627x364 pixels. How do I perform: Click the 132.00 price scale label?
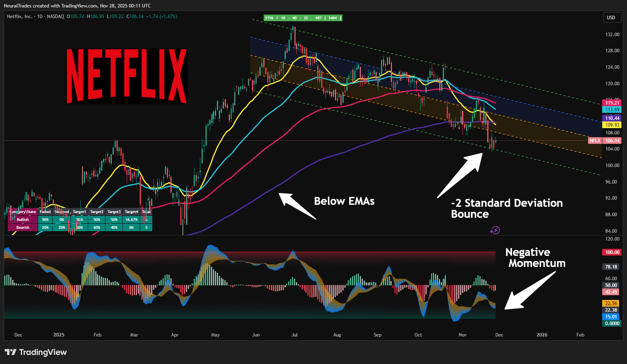click(612, 35)
